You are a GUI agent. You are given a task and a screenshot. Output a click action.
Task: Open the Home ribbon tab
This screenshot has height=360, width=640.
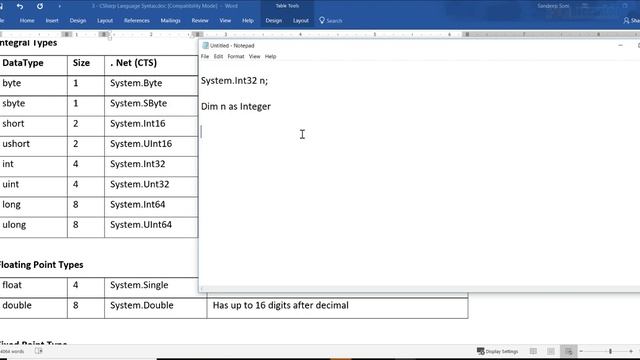pyautogui.click(x=27, y=20)
